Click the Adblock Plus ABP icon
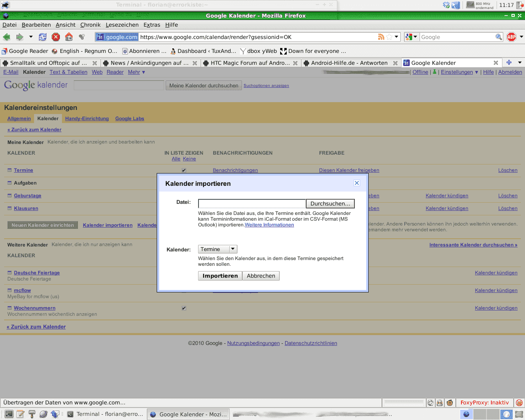This screenshot has height=420, width=525. 511,37
